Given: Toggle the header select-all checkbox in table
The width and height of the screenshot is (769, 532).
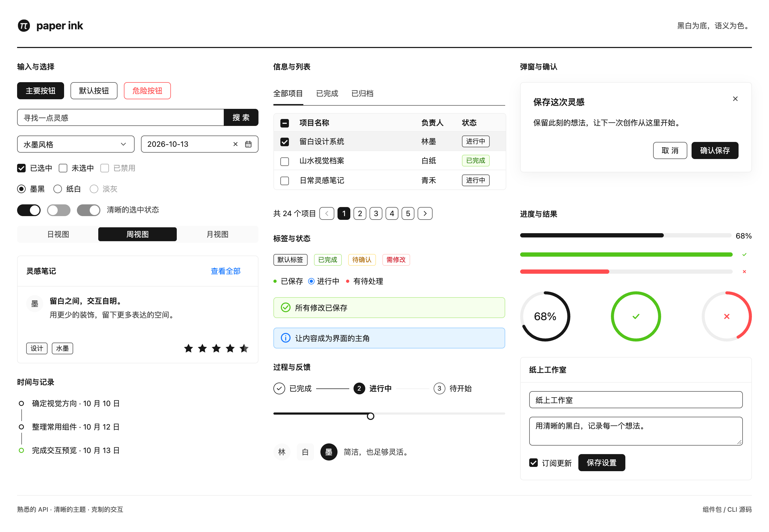Looking at the screenshot, I should [285, 123].
